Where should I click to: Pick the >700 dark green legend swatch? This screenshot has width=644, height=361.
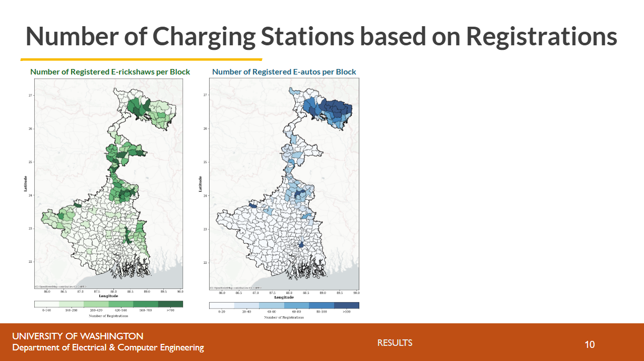pos(170,304)
